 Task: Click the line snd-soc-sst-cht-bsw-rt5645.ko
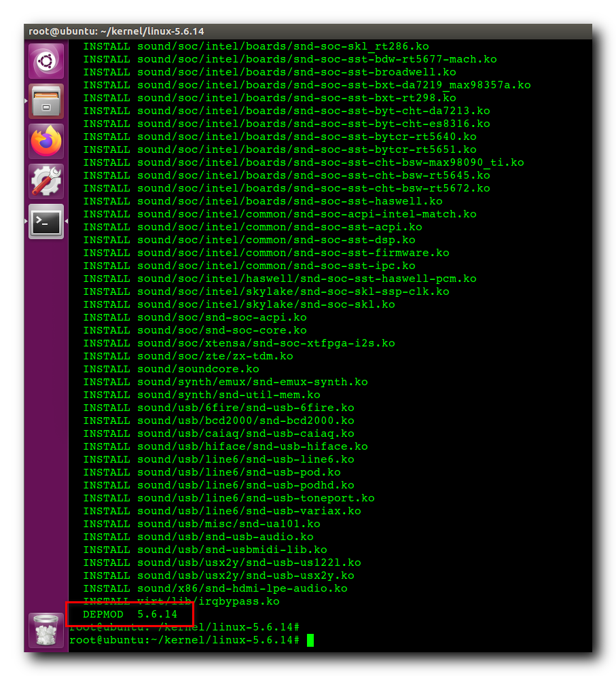point(287,176)
